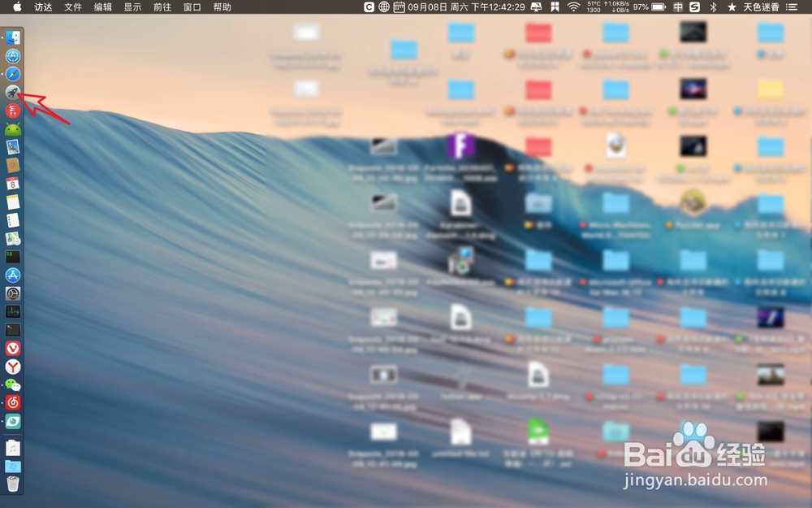Viewport: 812px width, 508px height.
Task: Open Activity Monitor from the dock
Action: (x=13, y=311)
